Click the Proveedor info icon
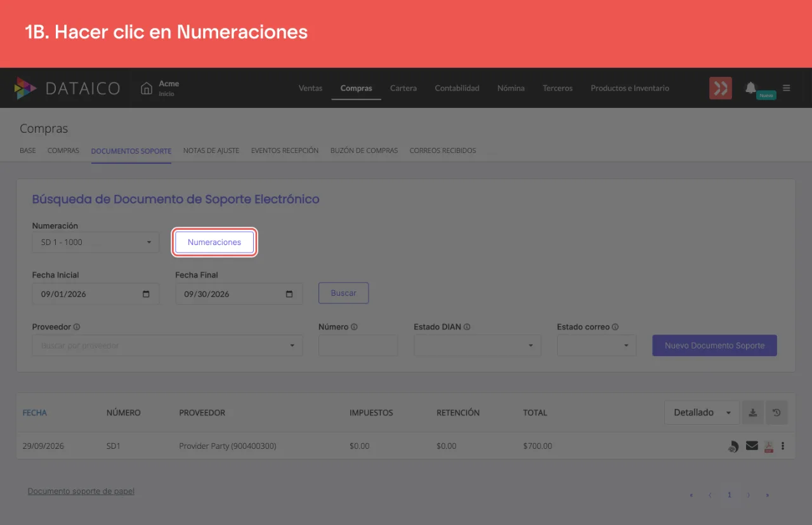812x525 pixels. [x=77, y=327]
